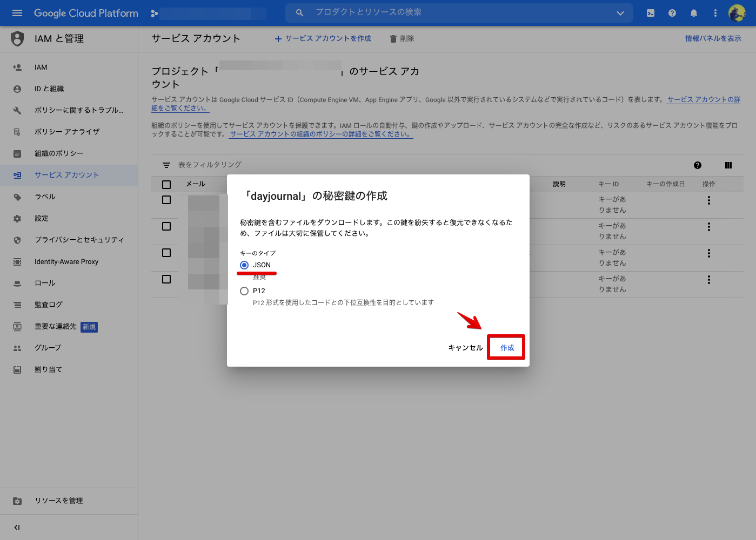Select the JSON key type radio

[244, 265]
